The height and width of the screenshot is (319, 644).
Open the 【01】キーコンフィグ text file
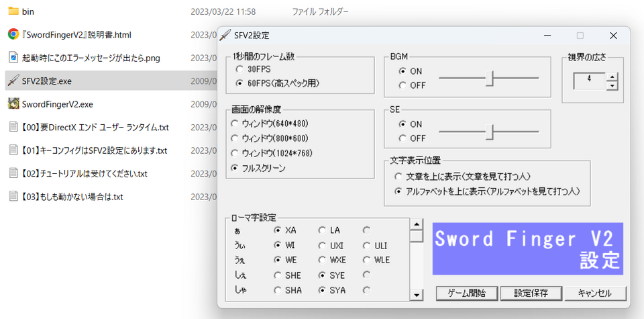click(95, 150)
